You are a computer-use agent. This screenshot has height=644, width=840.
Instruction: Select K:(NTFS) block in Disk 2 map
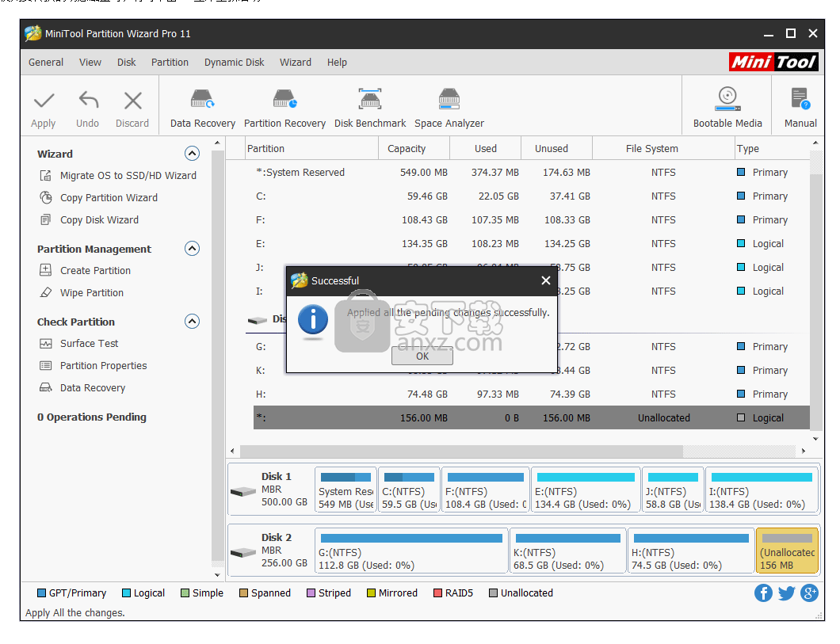click(568, 551)
